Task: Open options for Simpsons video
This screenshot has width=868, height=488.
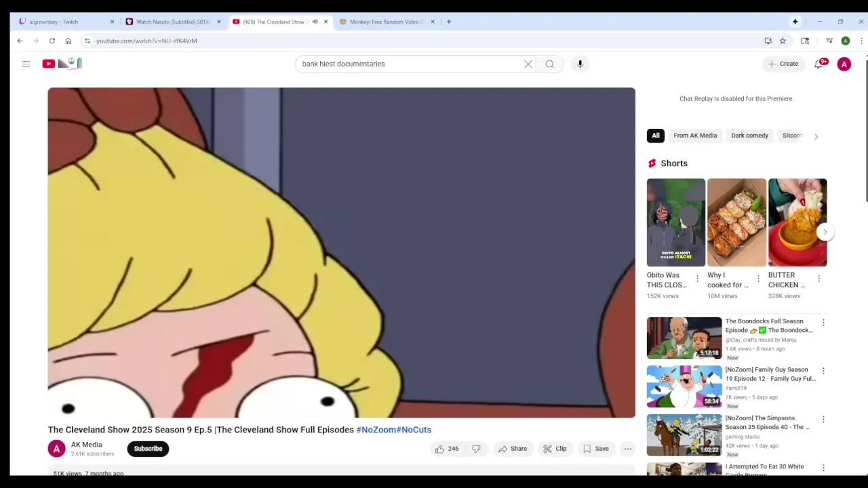Action: click(823, 420)
